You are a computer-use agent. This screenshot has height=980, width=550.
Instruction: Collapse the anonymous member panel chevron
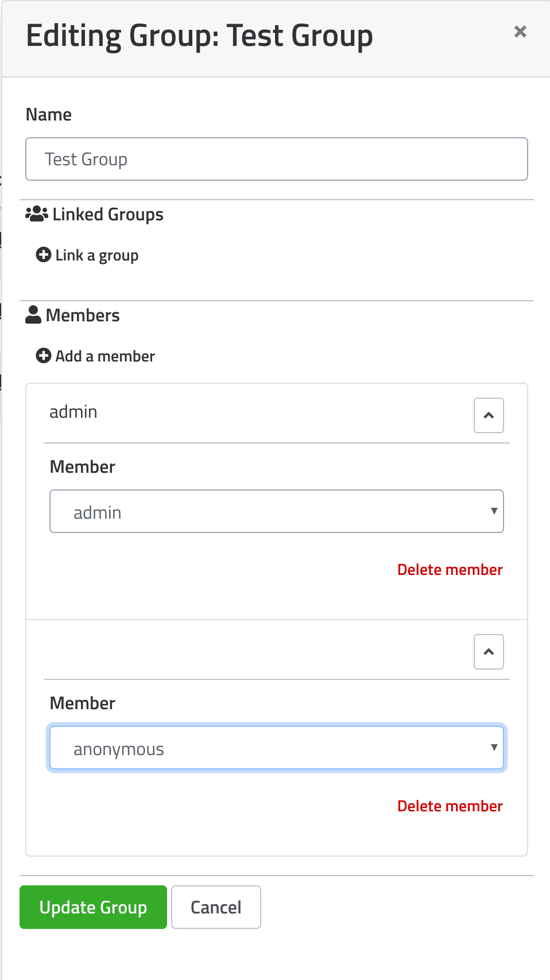[489, 652]
